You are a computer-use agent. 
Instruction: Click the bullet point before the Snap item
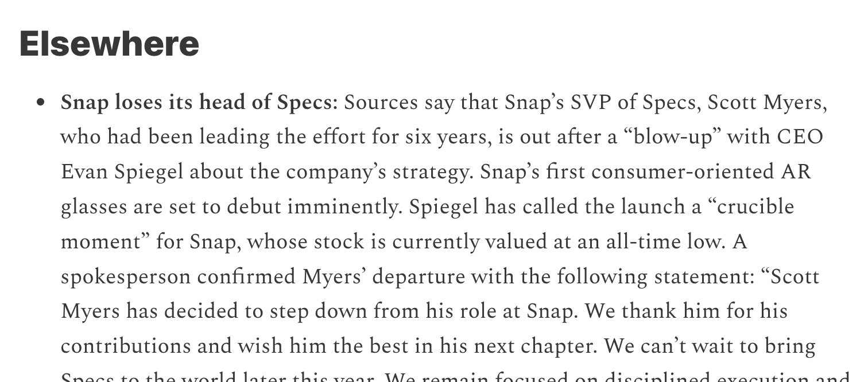40,103
